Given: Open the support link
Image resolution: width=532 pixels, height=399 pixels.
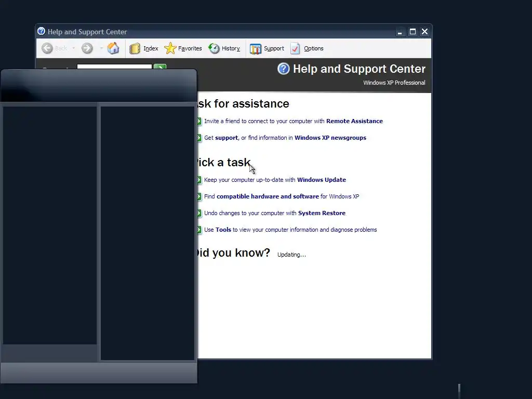Looking at the screenshot, I should click(x=227, y=138).
